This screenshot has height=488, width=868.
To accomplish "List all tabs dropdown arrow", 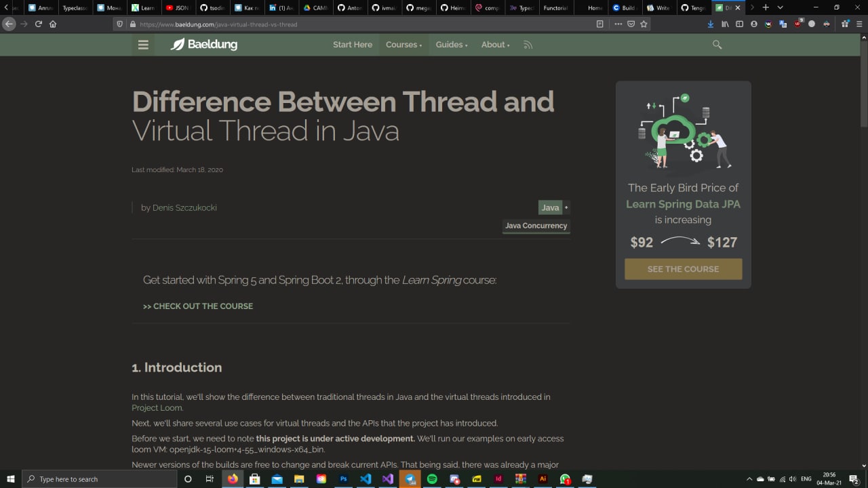I will click(780, 7).
